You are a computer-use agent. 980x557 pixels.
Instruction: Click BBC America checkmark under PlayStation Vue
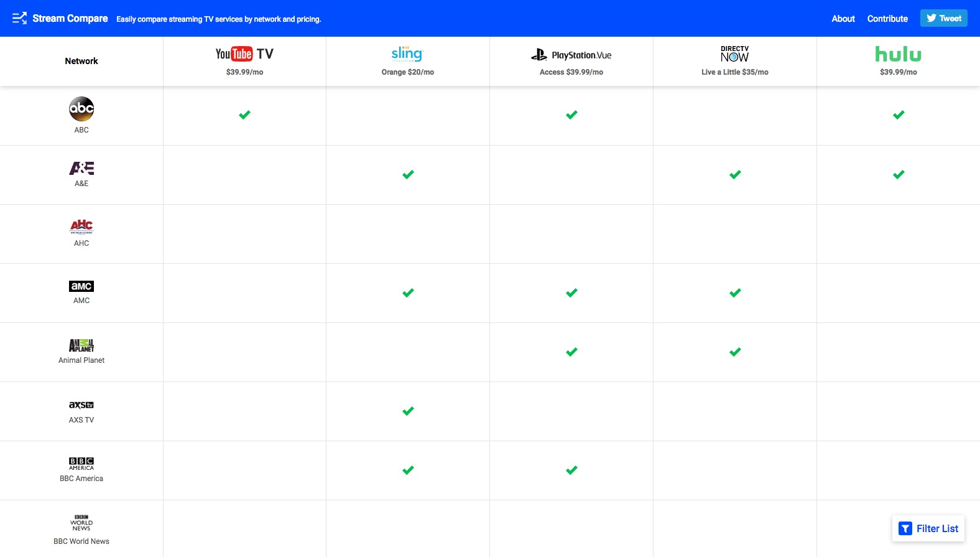[x=571, y=470]
